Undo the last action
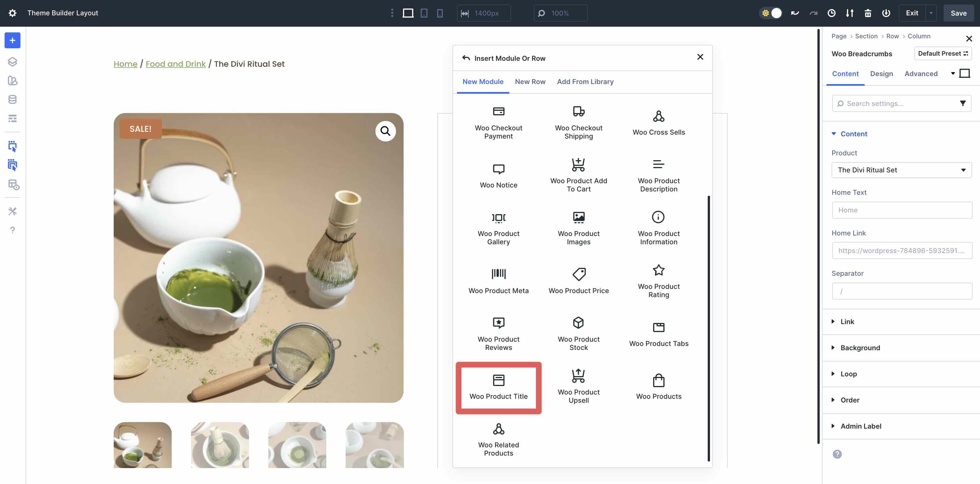Viewport: 980px width, 484px height. click(795, 13)
